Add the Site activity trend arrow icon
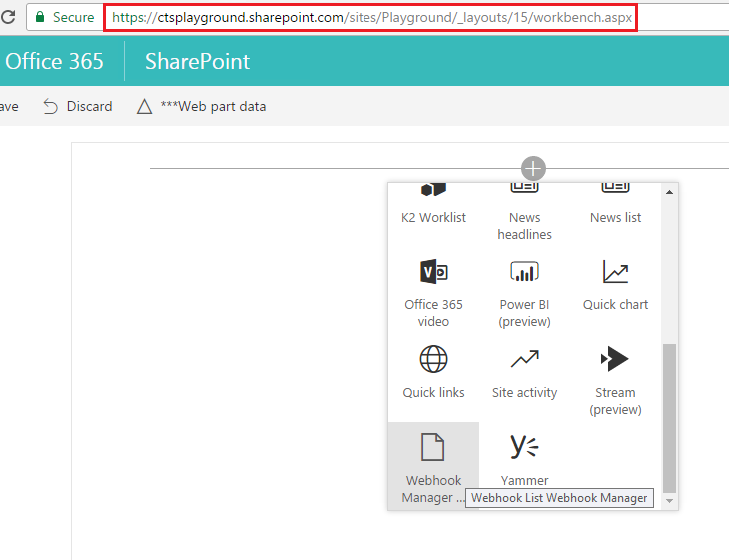729x560 pixels. pyautogui.click(x=525, y=359)
